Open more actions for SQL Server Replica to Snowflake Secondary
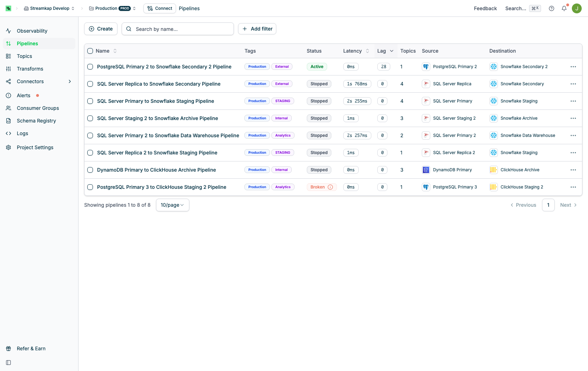 click(x=573, y=84)
